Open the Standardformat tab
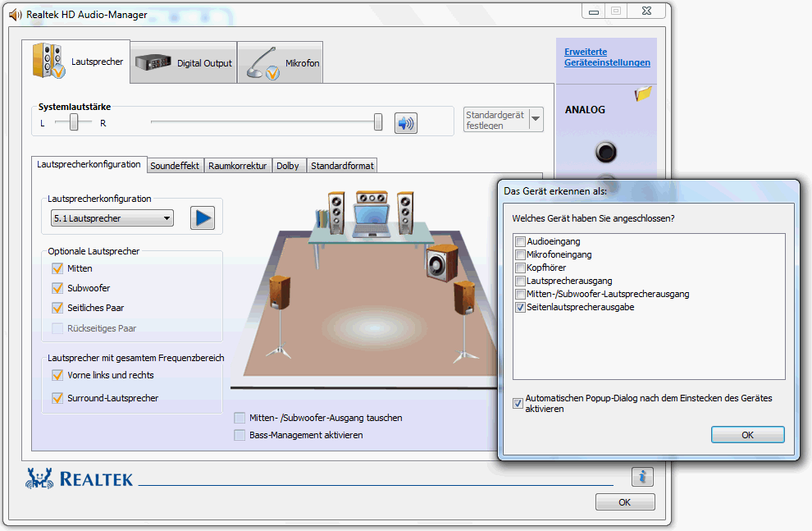Screen dimensions: 812x531 [342, 166]
